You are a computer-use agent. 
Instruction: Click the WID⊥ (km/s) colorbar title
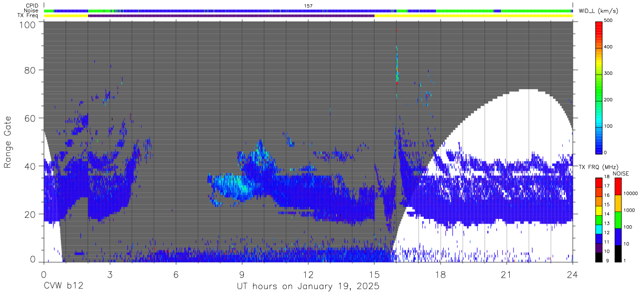599,10
